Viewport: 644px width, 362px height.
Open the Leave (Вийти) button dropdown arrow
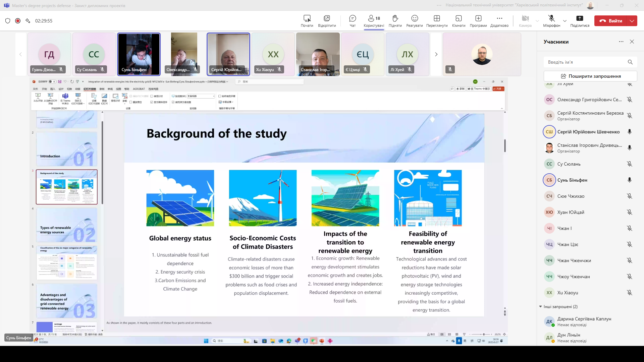coord(632,21)
